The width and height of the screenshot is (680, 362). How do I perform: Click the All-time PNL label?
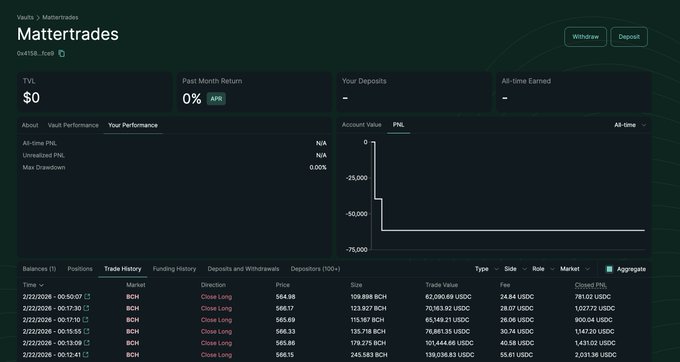pyautogui.click(x=40, y=143)
